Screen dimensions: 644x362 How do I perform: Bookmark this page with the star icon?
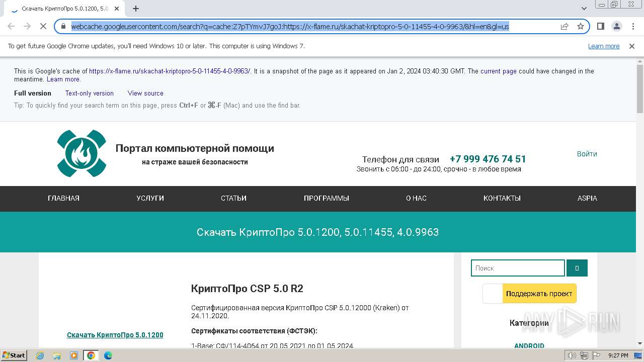point(581,26)
